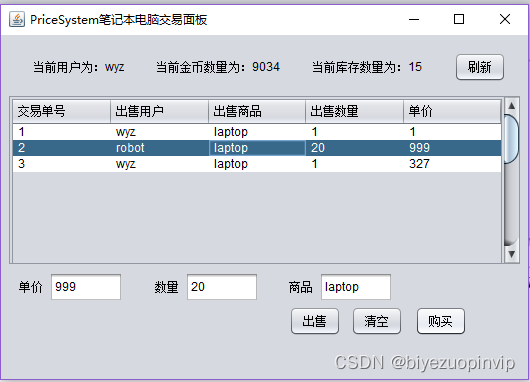Click the 当前金币数量为: 9034 label
The height and width of the screenshot is (382, 530).
pos(218,67)
